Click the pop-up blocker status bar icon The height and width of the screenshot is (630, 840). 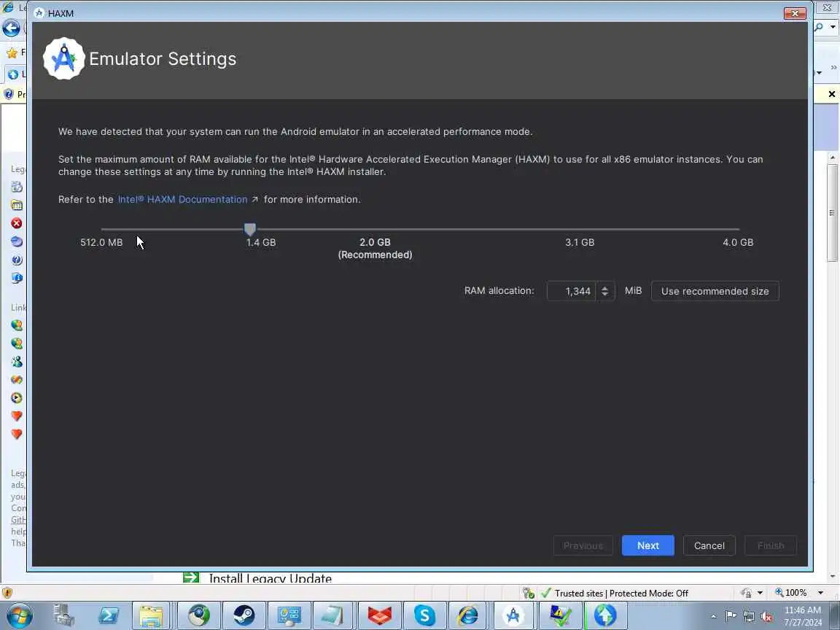pos(528,593)
